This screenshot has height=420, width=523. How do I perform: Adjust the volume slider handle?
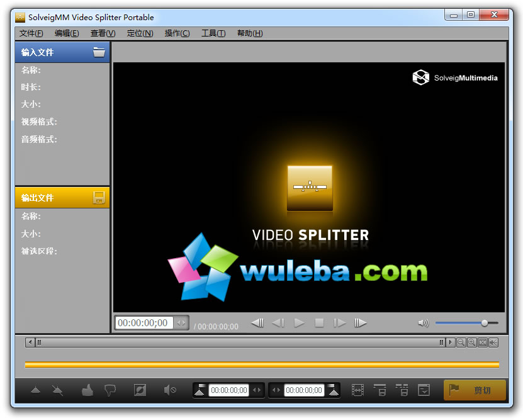click(485, 323)
